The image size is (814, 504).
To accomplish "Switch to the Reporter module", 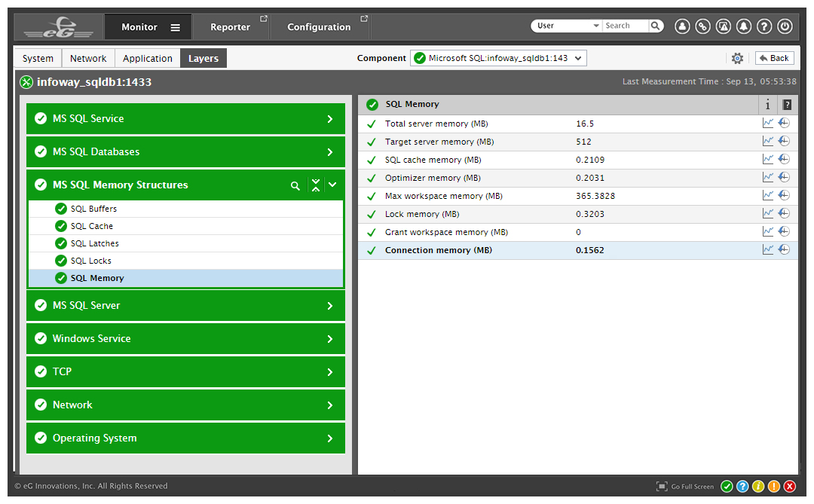I will coord(230,27).
